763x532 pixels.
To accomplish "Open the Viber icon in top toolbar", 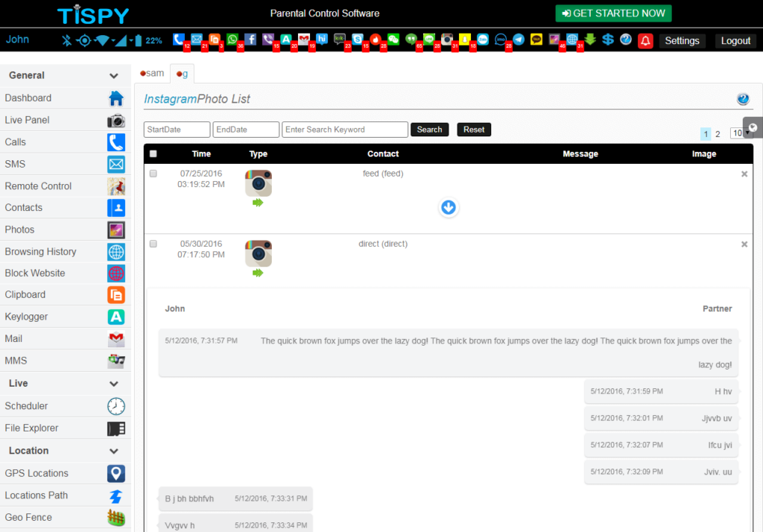I will click(x=268, y=39).
